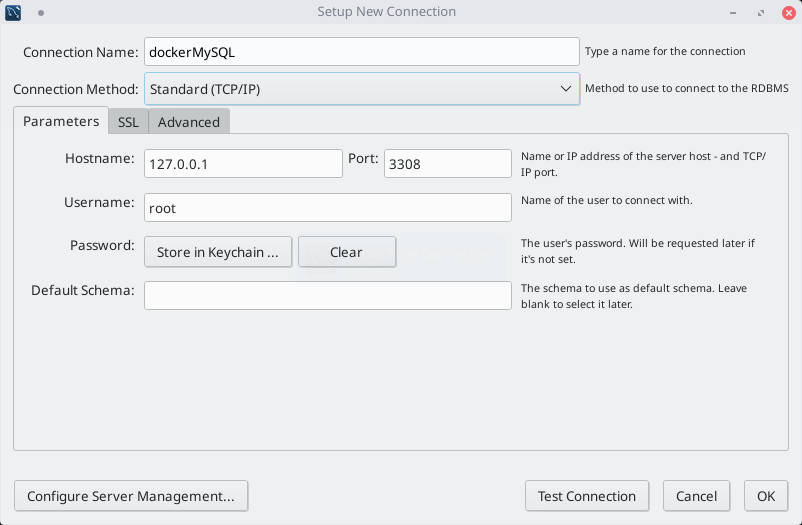
Task: Cancel the new connection setup
Action: click(x=696, y=496)
